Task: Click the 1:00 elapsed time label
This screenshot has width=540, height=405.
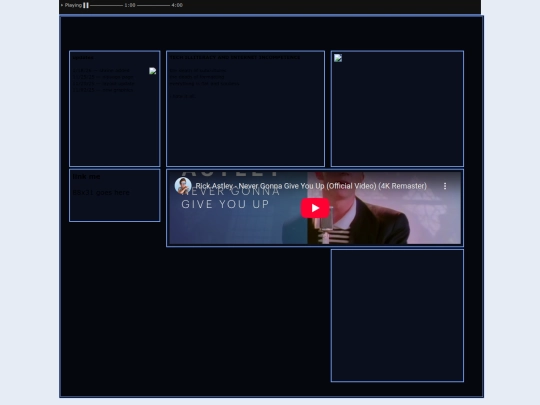Action: point(130,5)
